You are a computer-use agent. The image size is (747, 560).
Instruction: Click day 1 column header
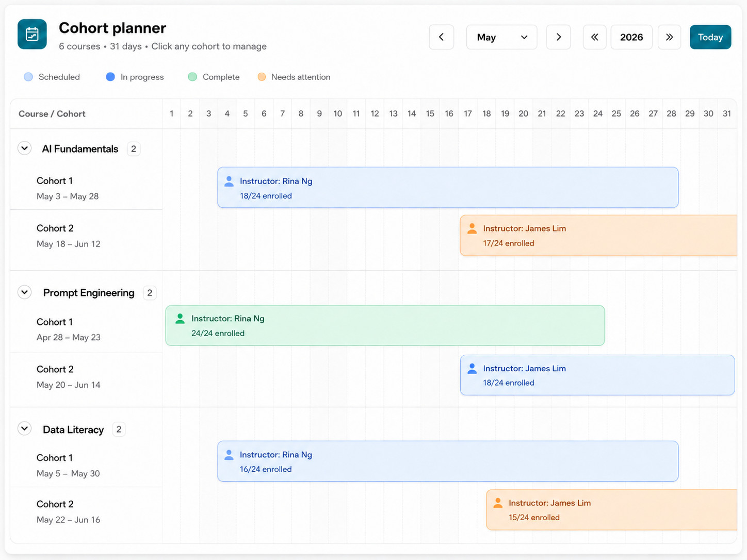click(x=172, y=113)
